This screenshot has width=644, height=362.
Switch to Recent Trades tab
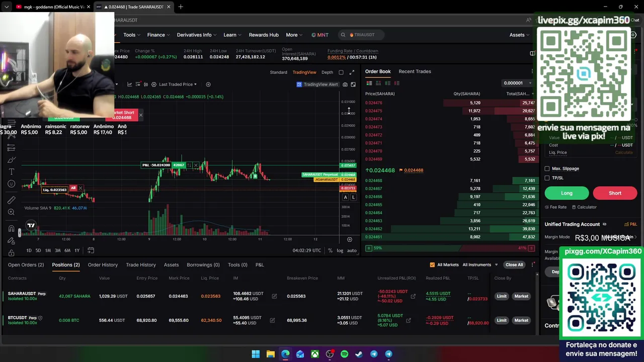click(415, 71)
